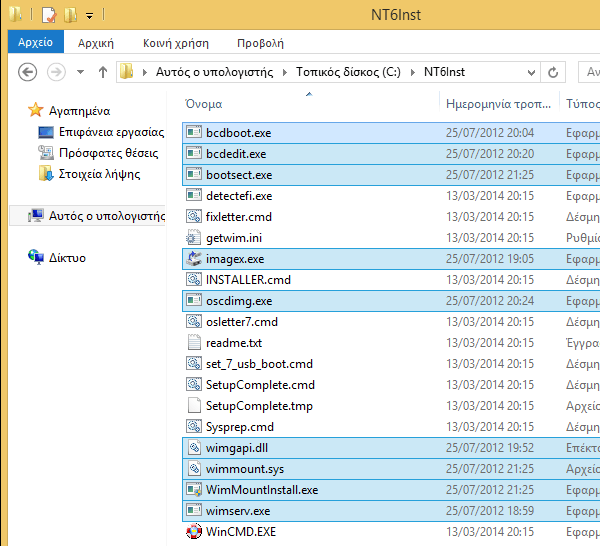
Task: Click the detectefi.exe file icon
Action: 194,196
